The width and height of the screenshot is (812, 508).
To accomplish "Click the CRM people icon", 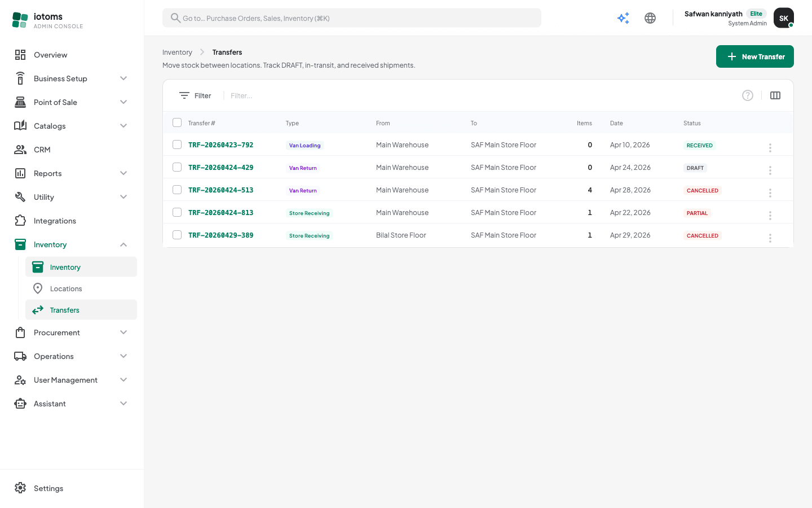I will (20, 150).
